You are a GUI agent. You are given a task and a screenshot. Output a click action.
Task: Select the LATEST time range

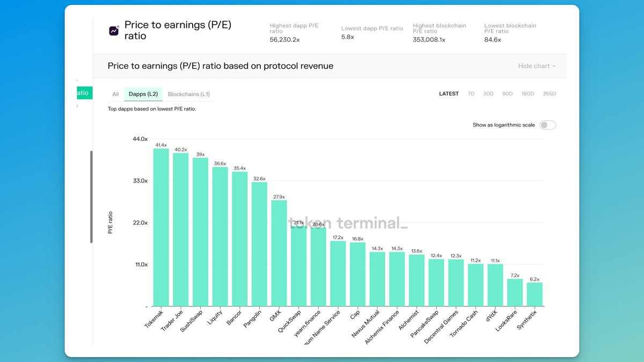[x=449, y=94]
